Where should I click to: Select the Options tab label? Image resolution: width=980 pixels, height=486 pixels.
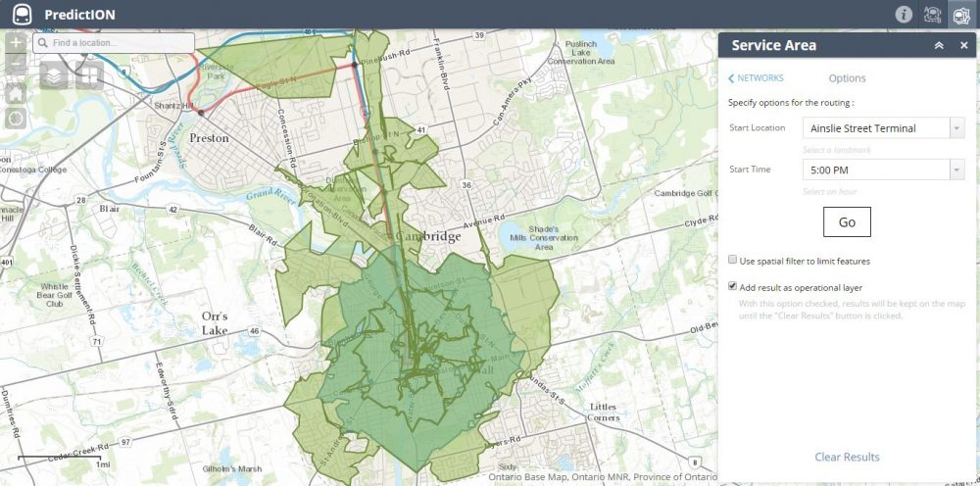click(847, 78)
